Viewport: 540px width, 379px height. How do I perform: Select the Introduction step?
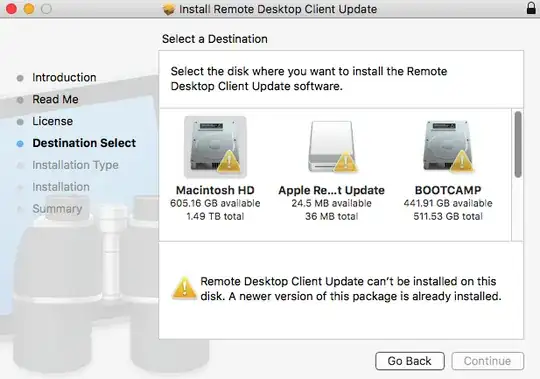point(64,77)
